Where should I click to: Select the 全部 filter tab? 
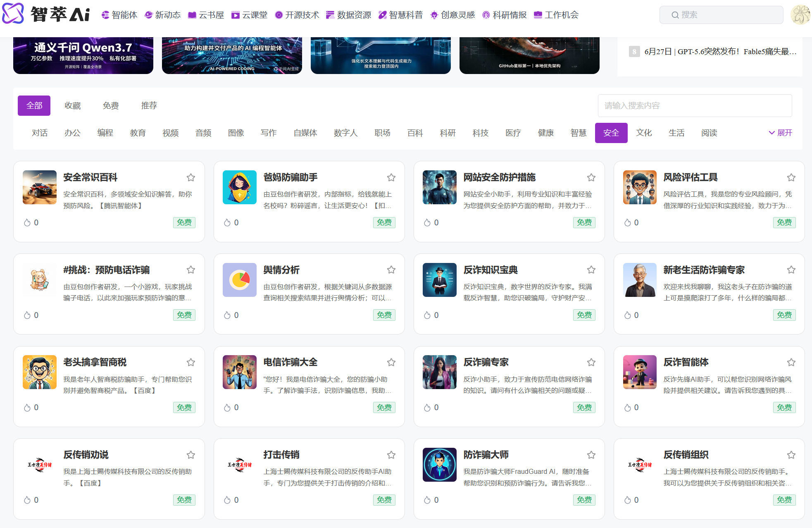[34, 105]
